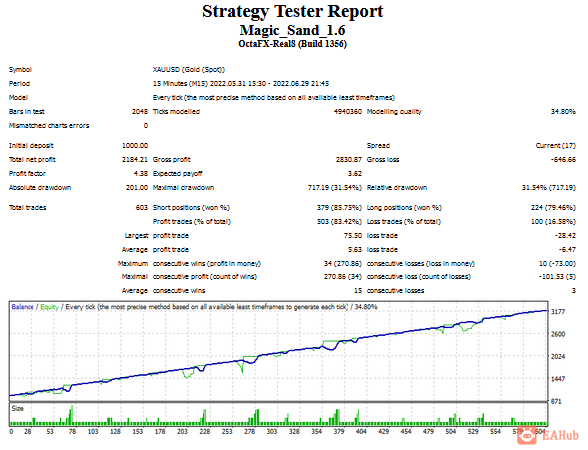Click Expected payoff value '3.62'
Screen dimensions: 588x450
pos(355,174)
